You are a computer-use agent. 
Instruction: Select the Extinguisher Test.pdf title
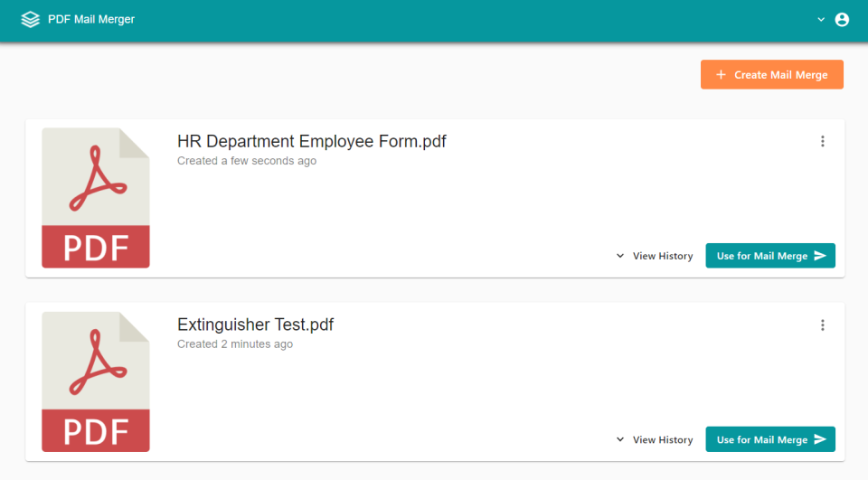click(x=255, y=325)
